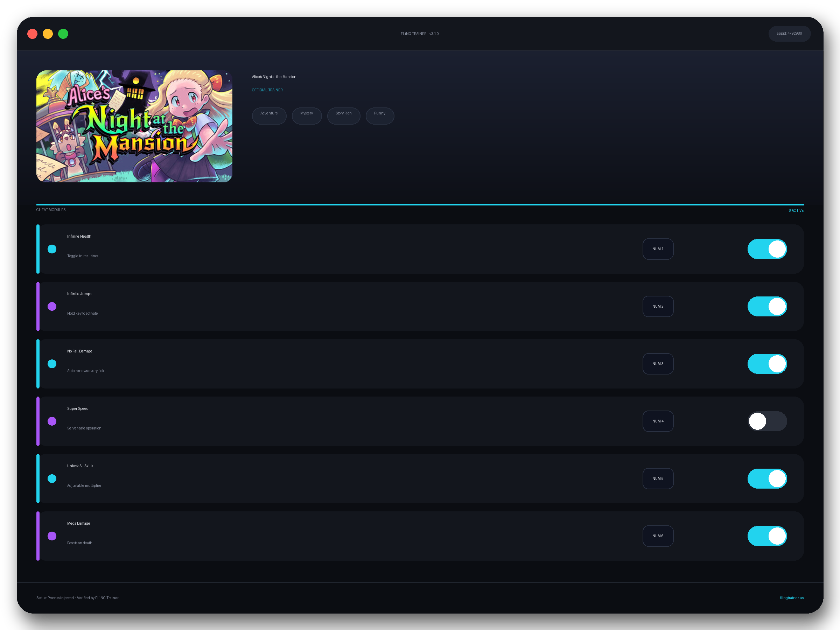Select the Adventure tag pill
Screen dimensions: 840x630
[269, 116]
